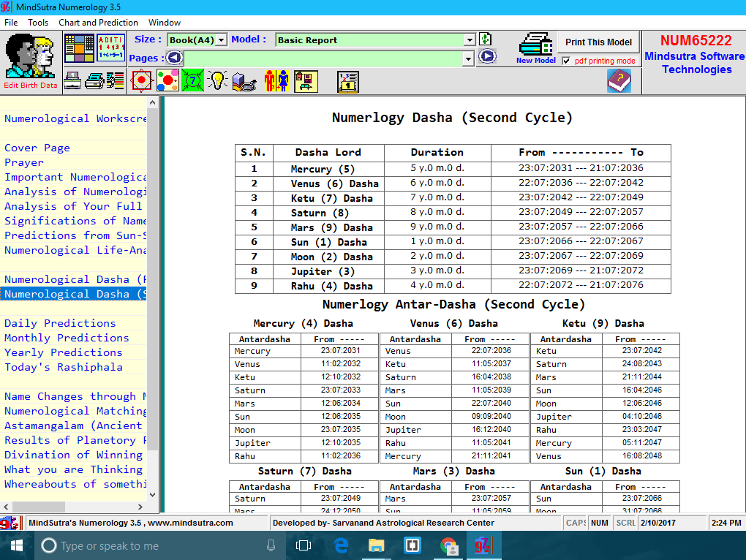The image size is (746, 560).
Task: Select Predictions from Sun-Sign entry
Action: point(75,235)
